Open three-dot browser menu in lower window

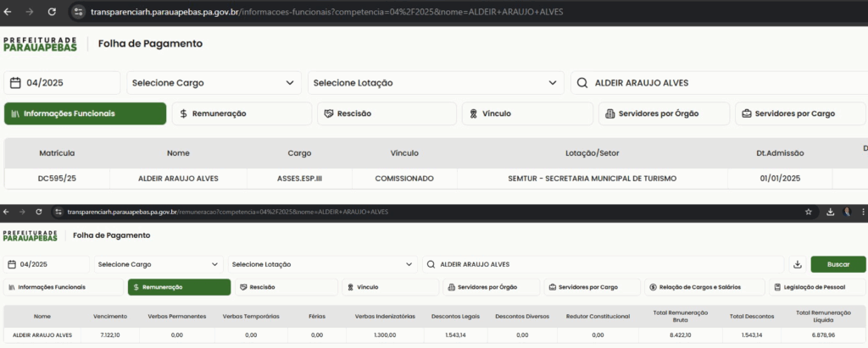coord(863,212)
